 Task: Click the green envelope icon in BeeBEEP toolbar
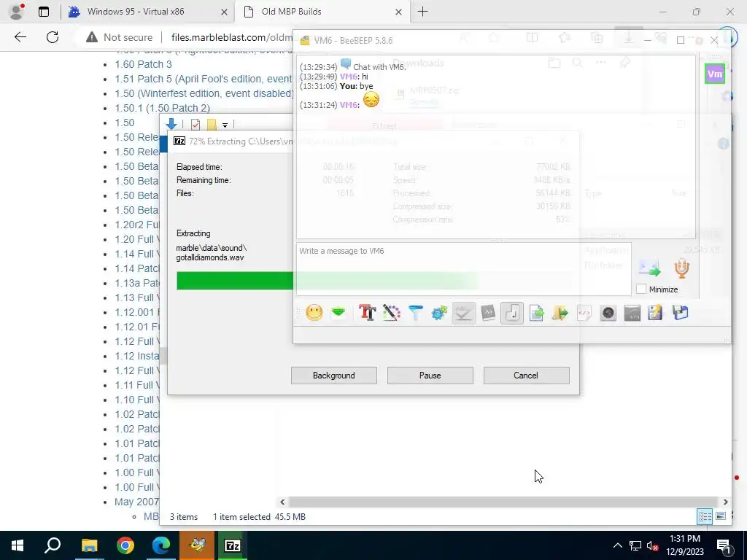point(338,313)
